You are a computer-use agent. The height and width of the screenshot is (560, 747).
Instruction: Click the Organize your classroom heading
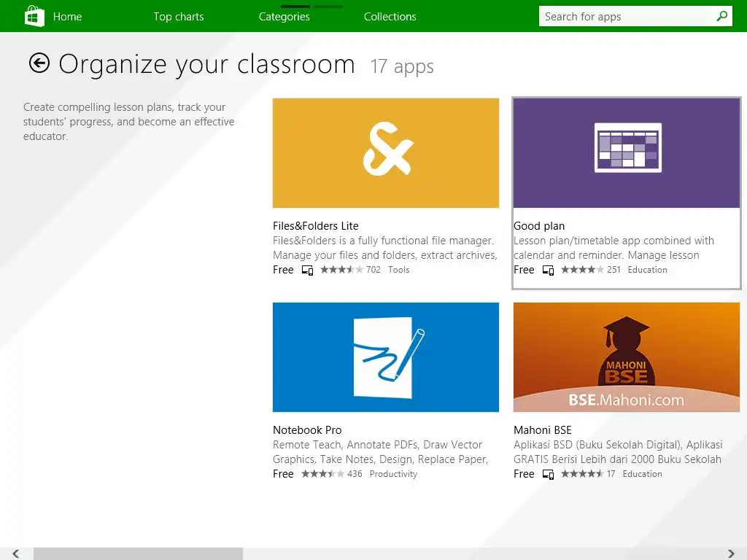(206, 64)
